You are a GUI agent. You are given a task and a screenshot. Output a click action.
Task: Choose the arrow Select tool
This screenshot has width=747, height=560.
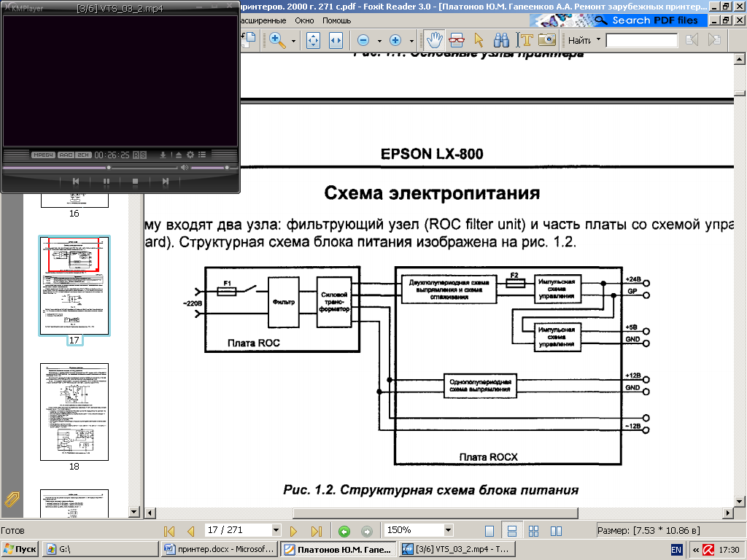pos(479,41)
